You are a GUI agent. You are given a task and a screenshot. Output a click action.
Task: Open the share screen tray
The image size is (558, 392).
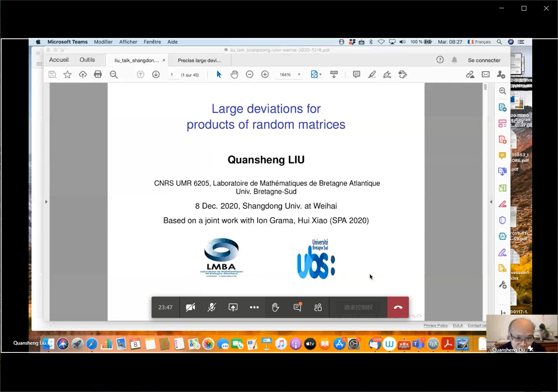click(233, 307)
